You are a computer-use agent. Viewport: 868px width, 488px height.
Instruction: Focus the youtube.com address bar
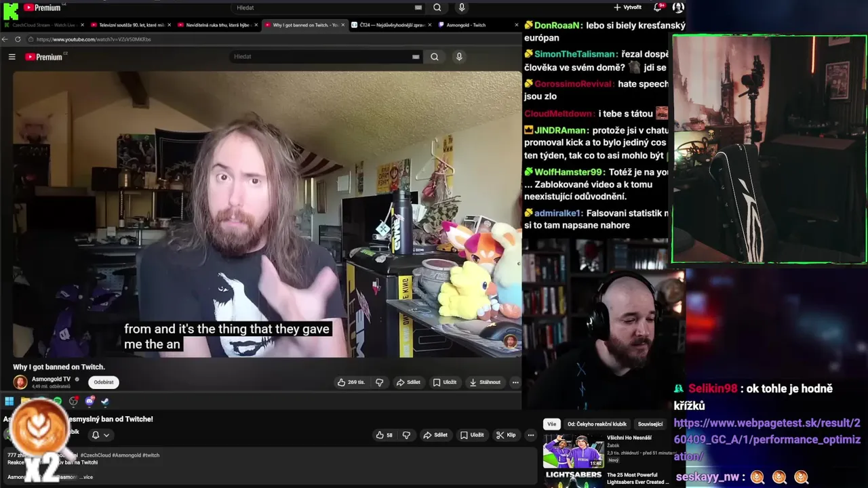(x=271, y=39)
